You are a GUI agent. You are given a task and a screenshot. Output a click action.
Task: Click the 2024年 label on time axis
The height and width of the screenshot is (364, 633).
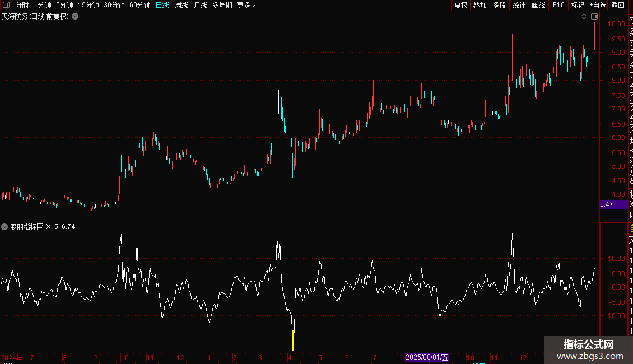12,357
